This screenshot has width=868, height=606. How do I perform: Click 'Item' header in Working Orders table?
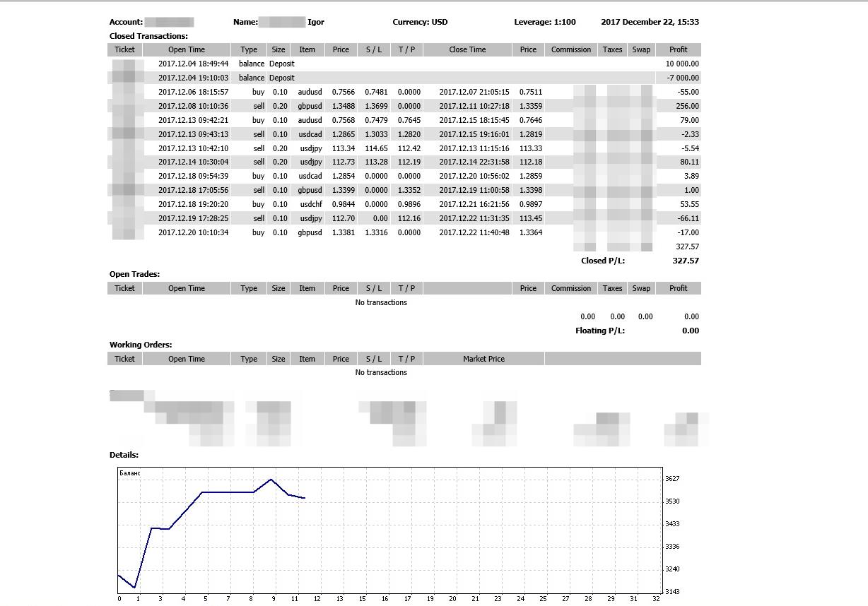pyautogui.click(x=307, y=359)
